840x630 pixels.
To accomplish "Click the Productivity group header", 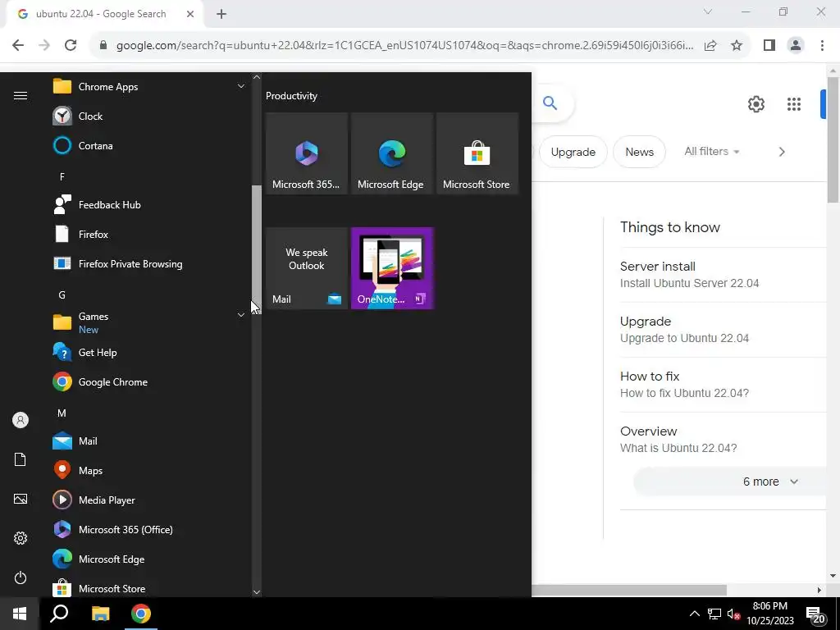I will pos(291,96).
